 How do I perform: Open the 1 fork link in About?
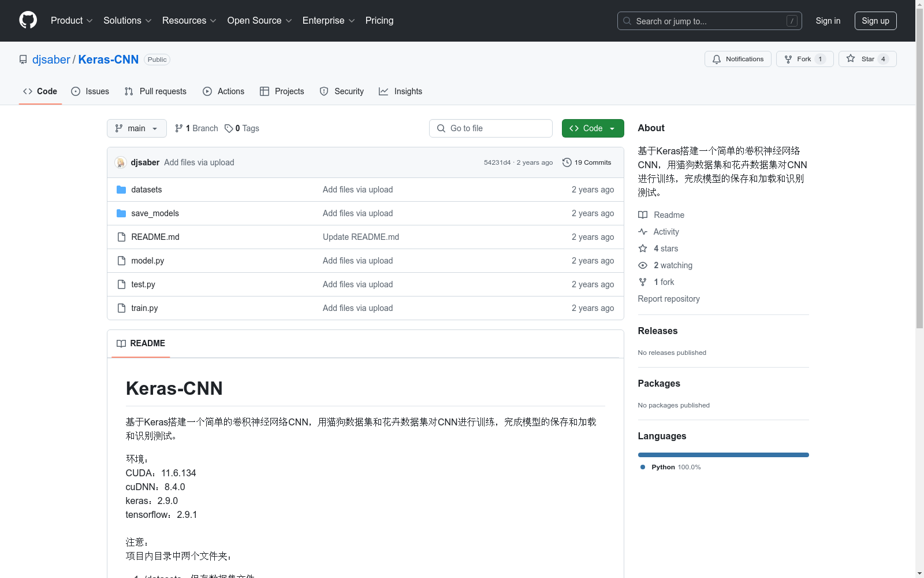pyautogui.click(x=664, y=282)
